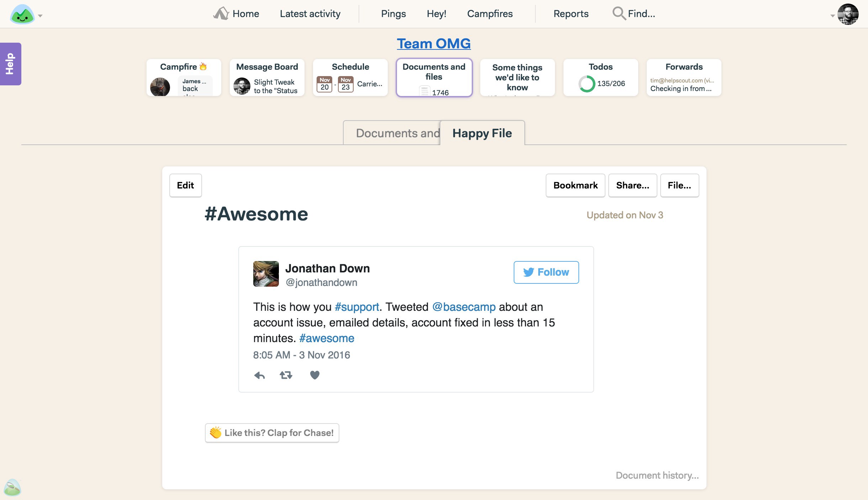
Task: Open the @basecamp mention link
Action: [x=464, y=307]
